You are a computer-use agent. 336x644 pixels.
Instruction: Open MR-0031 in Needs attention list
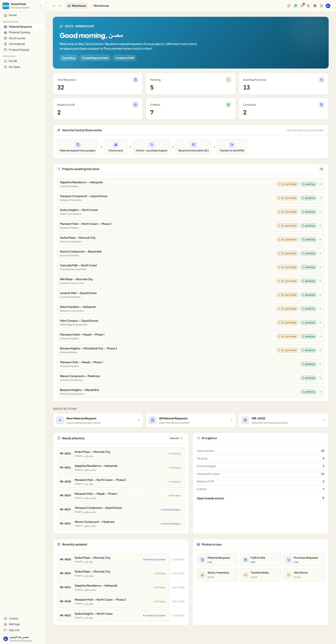point(121,468)
